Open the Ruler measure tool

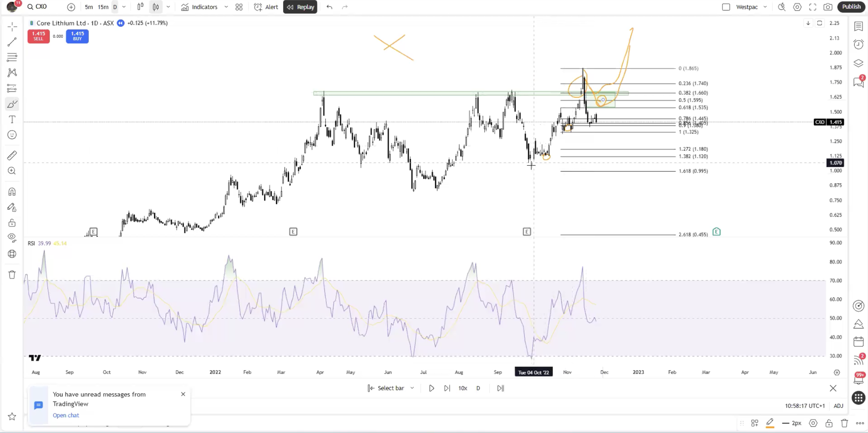point(12,155)
